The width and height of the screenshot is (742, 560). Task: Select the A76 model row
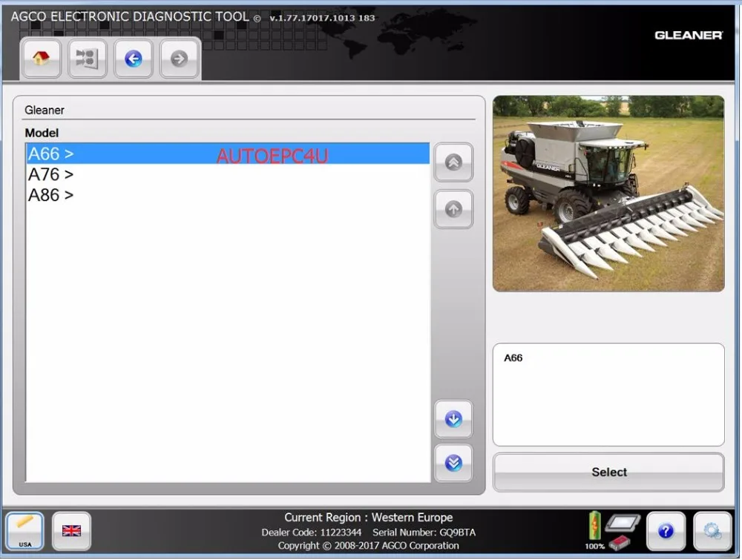point(228,174)
